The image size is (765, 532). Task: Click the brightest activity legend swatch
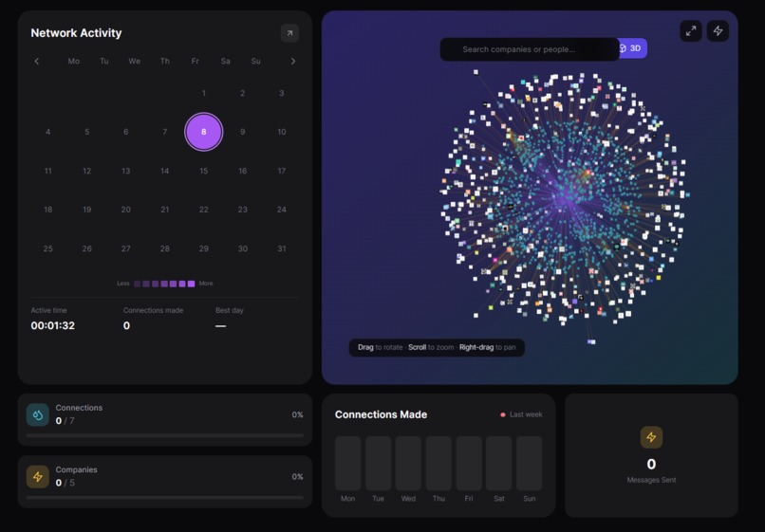(192, 284)
